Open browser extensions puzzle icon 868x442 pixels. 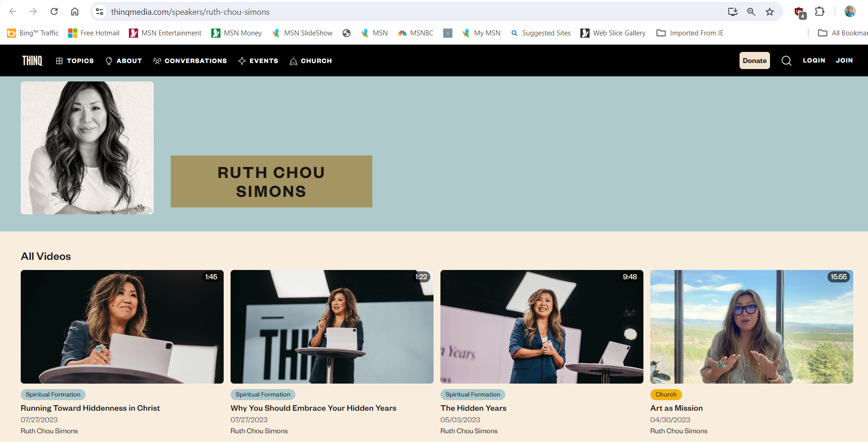(x=820, y=11)
